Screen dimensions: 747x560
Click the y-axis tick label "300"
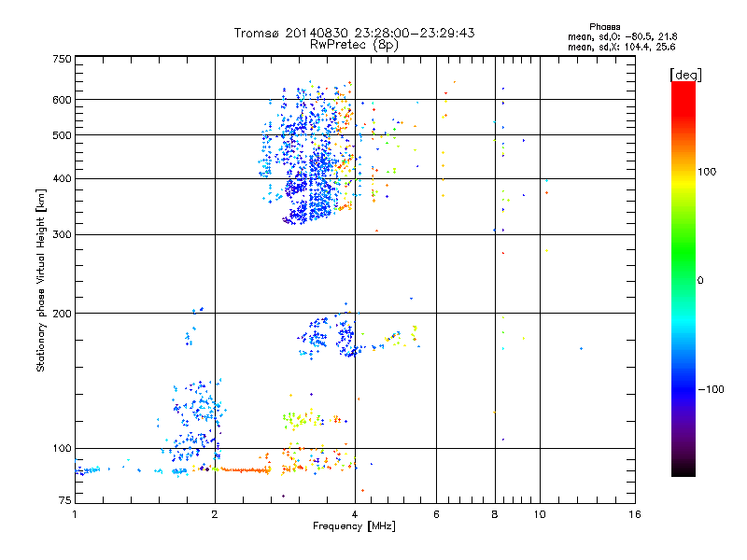point(63,235)
